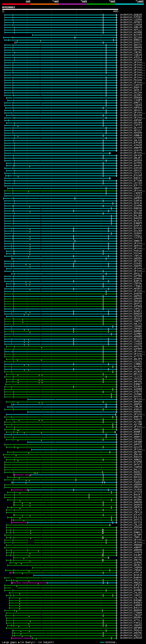Select the UniRef100_B8BQ72 label
Viewport: 146px width, 644px height.
coord(131,40)
